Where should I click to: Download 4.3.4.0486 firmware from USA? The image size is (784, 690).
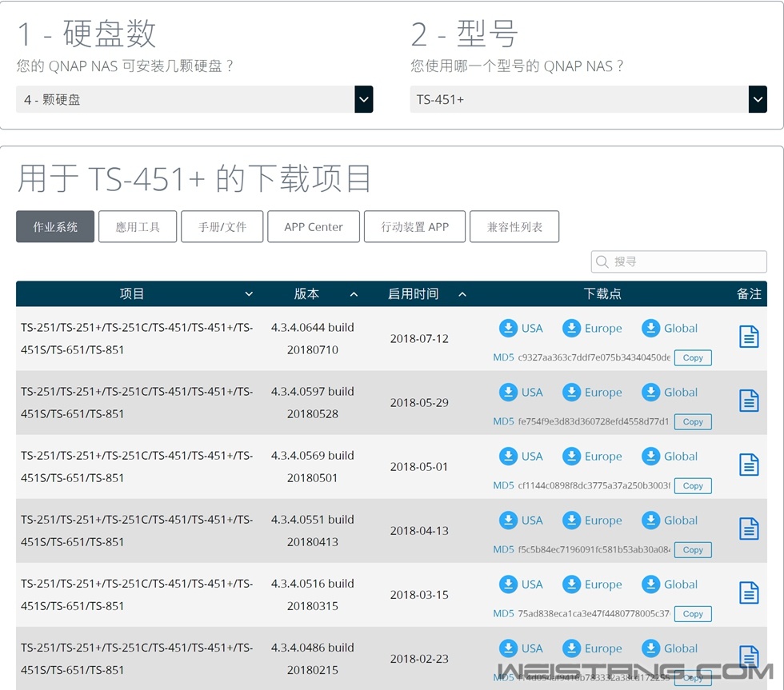[521, 648]
